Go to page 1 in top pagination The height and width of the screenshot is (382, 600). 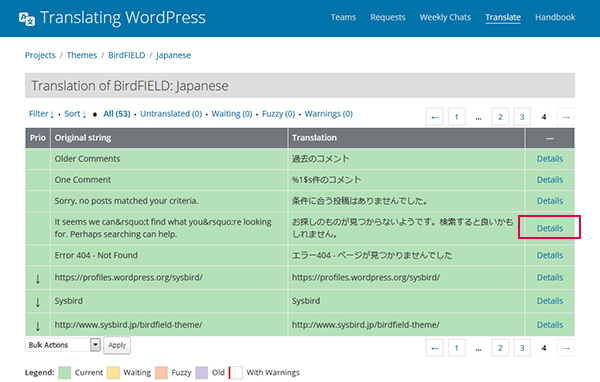[x=457, y=117]
